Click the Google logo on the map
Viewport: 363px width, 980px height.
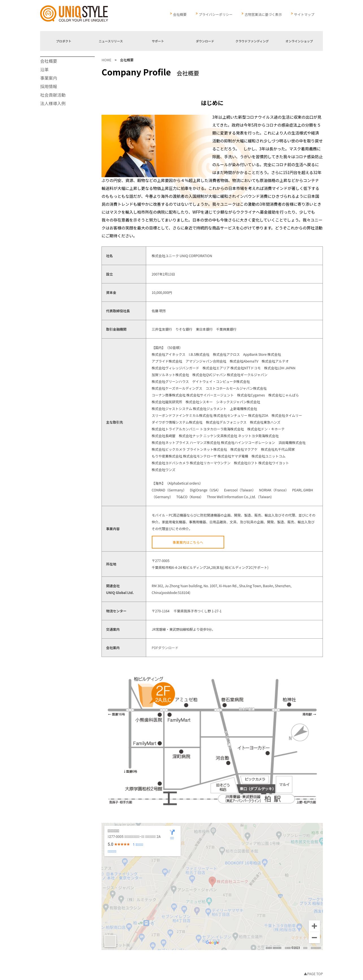(212, 942)
